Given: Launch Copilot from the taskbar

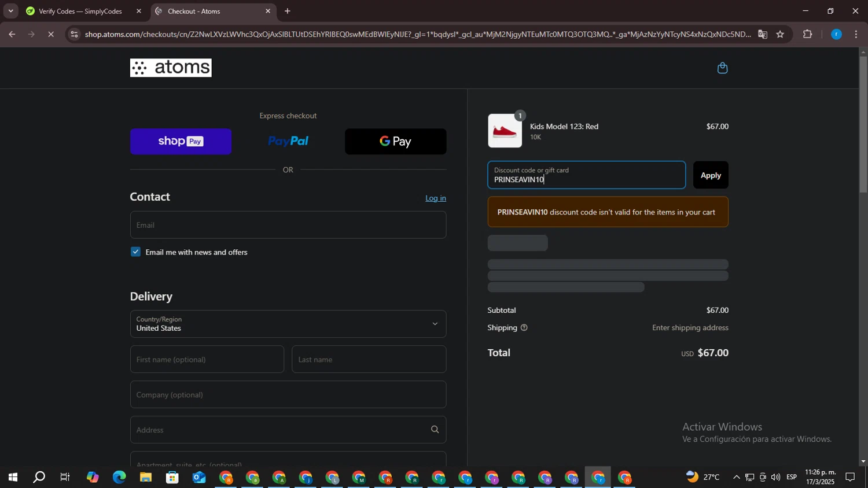Looking at the screenshot, I should (x=93, y=478).
